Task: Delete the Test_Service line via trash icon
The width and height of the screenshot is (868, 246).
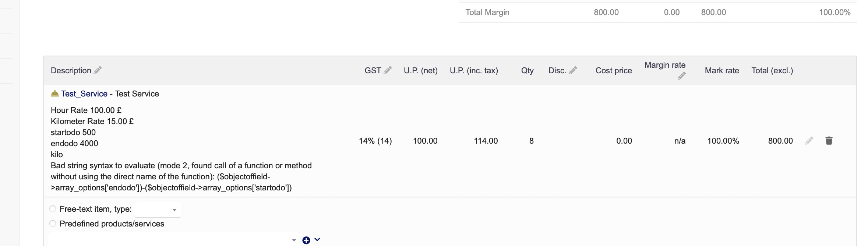Action: tap(829, 141)
